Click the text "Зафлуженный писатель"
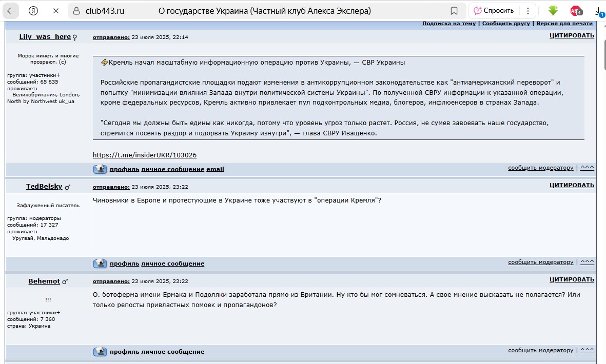 [48, 206]
